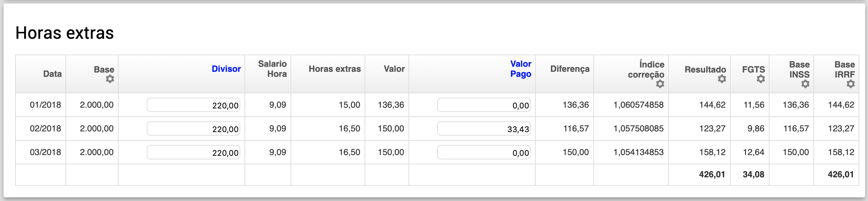The height and width of the screenshot is (201, 868).
Task: Click the Divisor column header link
Action: 226,69
